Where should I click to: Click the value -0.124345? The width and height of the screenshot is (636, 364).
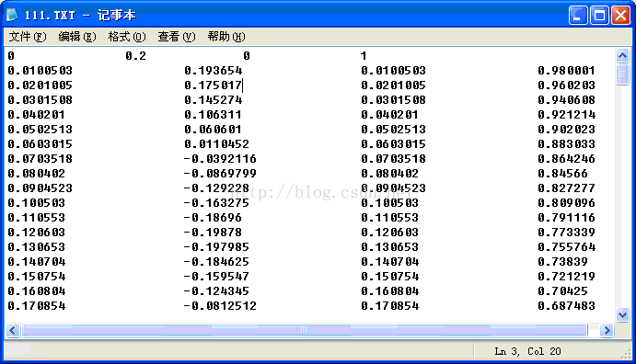tap(216, 291)
